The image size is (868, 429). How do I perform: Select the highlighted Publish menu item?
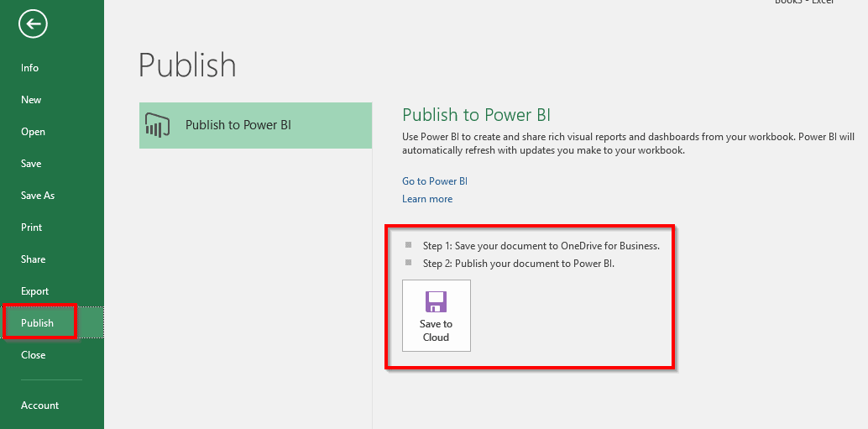(x=38, y=323)
